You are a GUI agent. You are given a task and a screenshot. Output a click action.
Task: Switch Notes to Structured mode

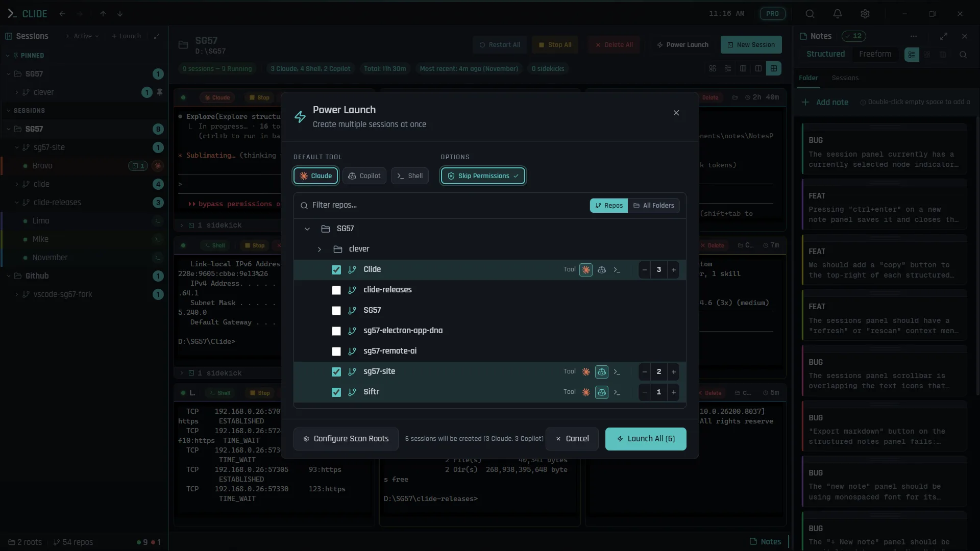point(825,54)
